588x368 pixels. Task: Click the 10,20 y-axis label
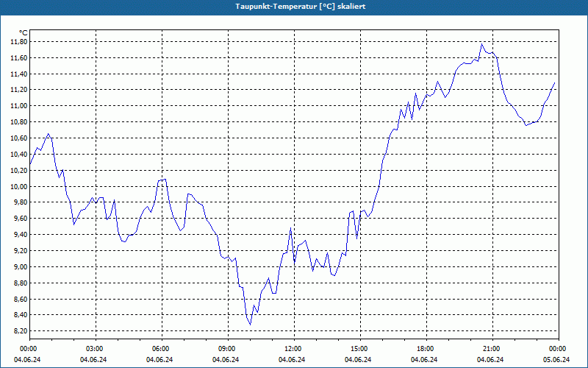19,170
